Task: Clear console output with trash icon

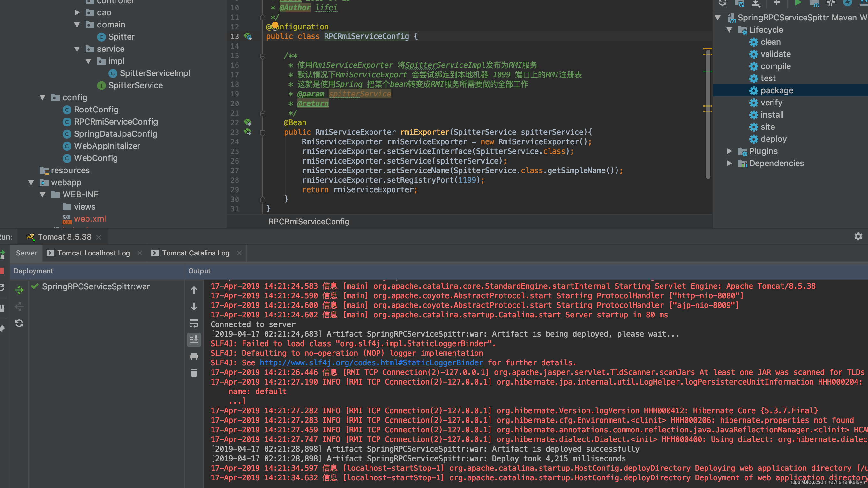Action: (194, 373)
